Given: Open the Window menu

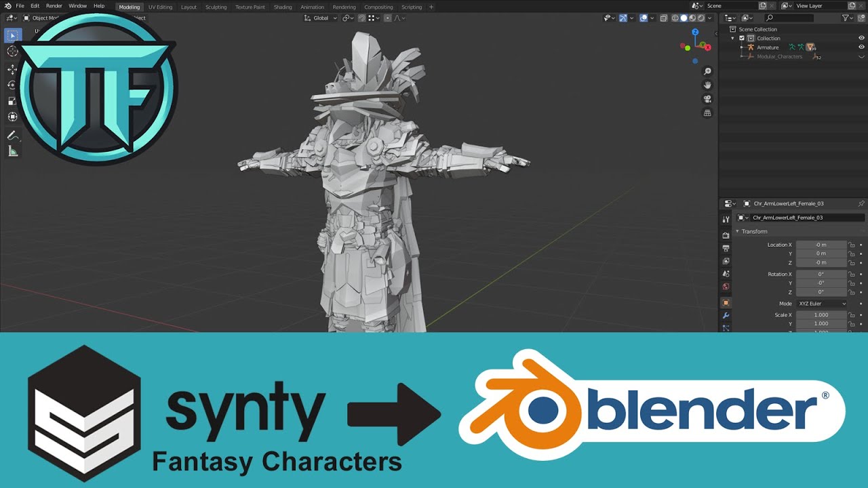Looking at the screenshot, I should [77, 6].
